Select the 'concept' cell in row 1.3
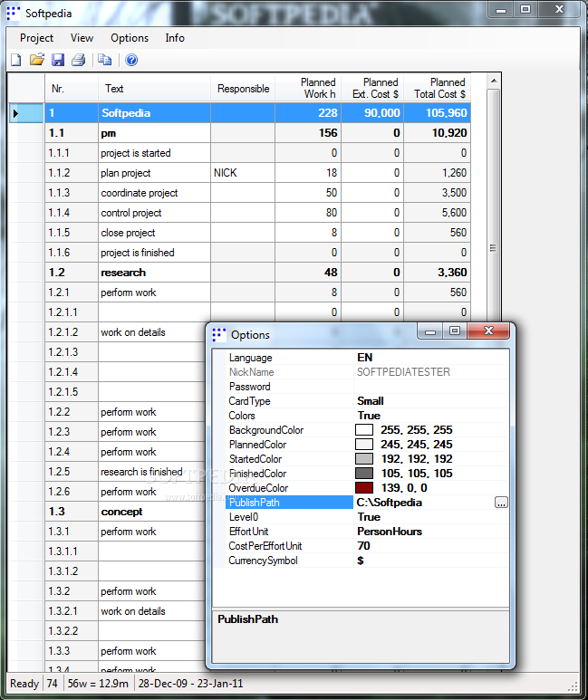This screenshot has width=588, height=700. (x=152, y=512)
